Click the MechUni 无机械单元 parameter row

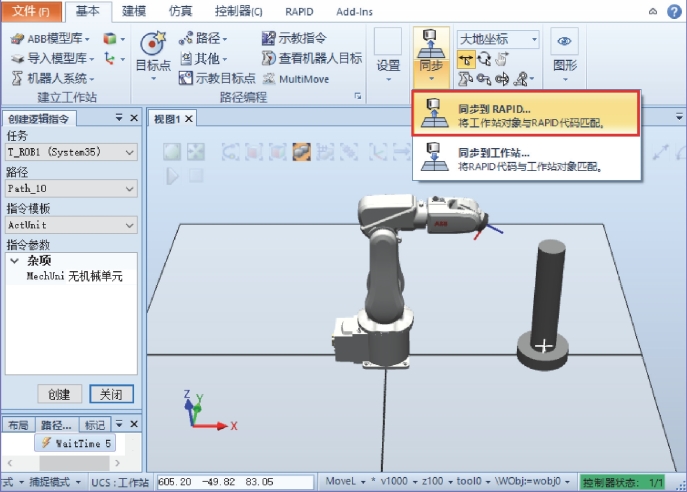pyautogui.click(x=72, y=276)
